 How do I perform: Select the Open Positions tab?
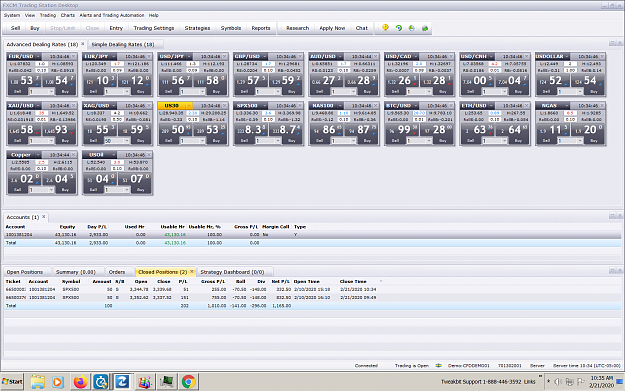click(25, 272)
